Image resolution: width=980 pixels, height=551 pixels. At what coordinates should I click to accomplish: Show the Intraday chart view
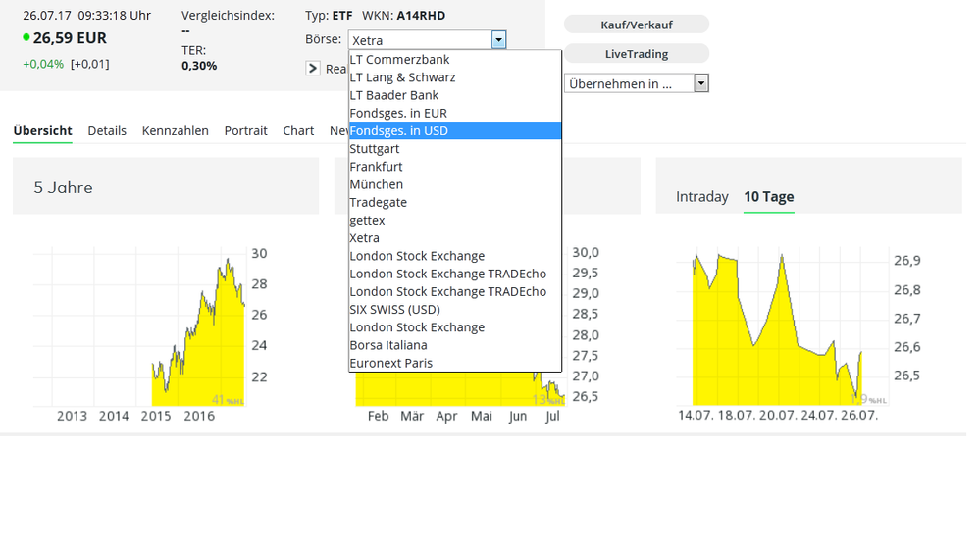point(701,197)
